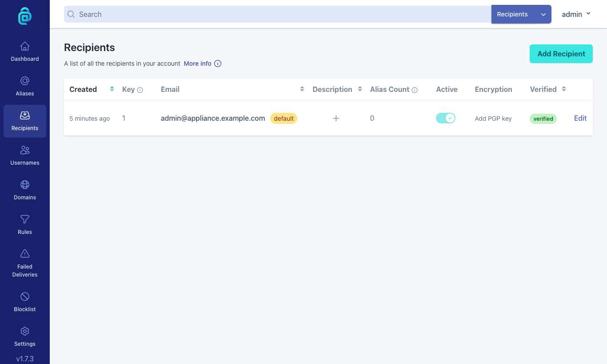Click the info icon next to Key header
Image resolution: width=607 pixels, height=364 pixels.
point(140,90)
